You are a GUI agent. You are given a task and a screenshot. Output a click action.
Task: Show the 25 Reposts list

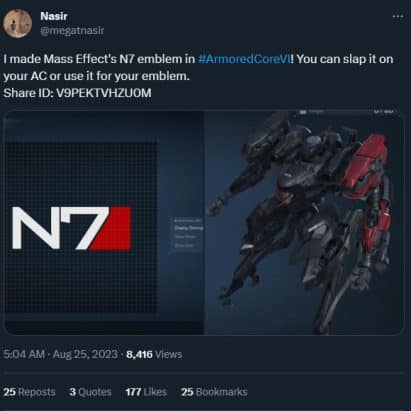pos(29,392)
